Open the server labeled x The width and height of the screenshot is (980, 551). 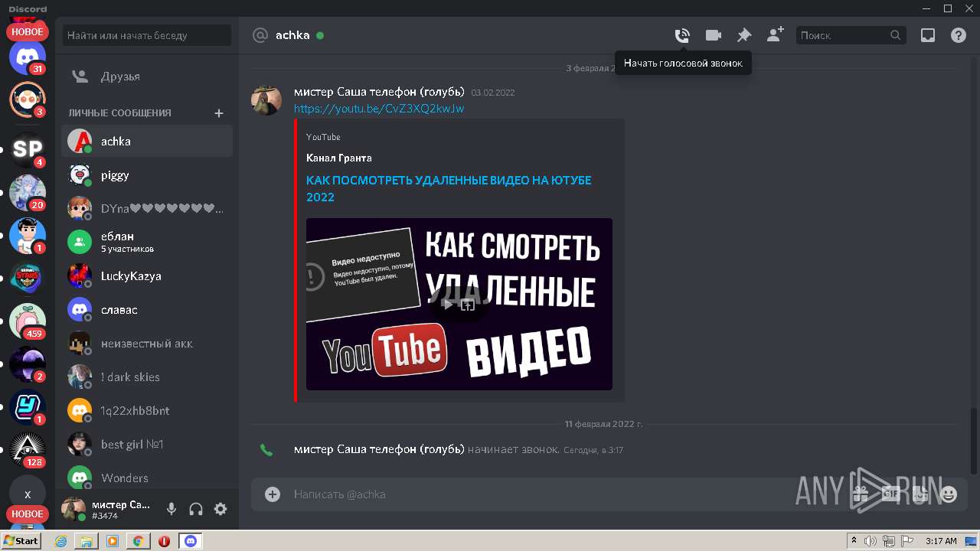tap(28, 494)
